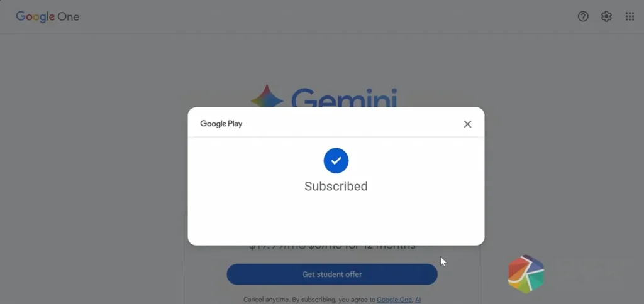Screen dimensions: 644x304
Task: Click the Subscribed confirmation text
Action: [x=336, y=187]
